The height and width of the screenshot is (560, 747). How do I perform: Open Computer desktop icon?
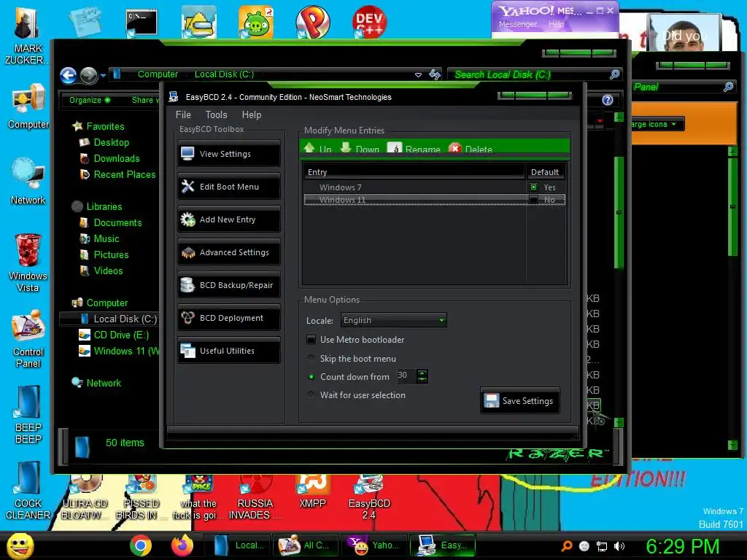coord(28,106)
